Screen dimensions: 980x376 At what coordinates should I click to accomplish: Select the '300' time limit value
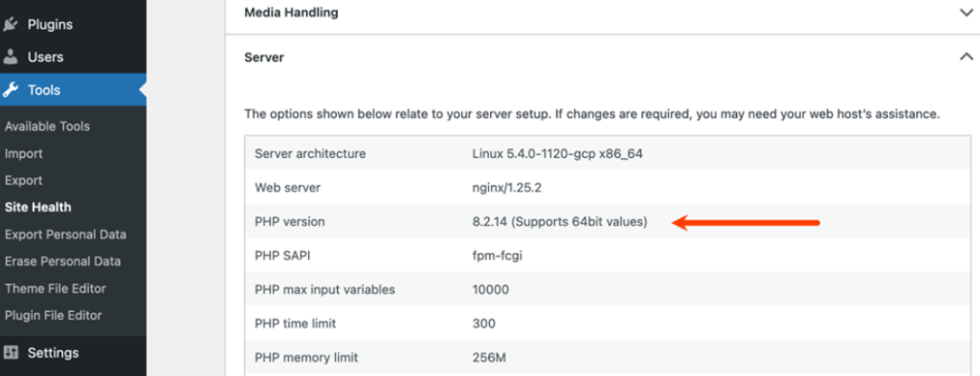[x=484, y=323]
